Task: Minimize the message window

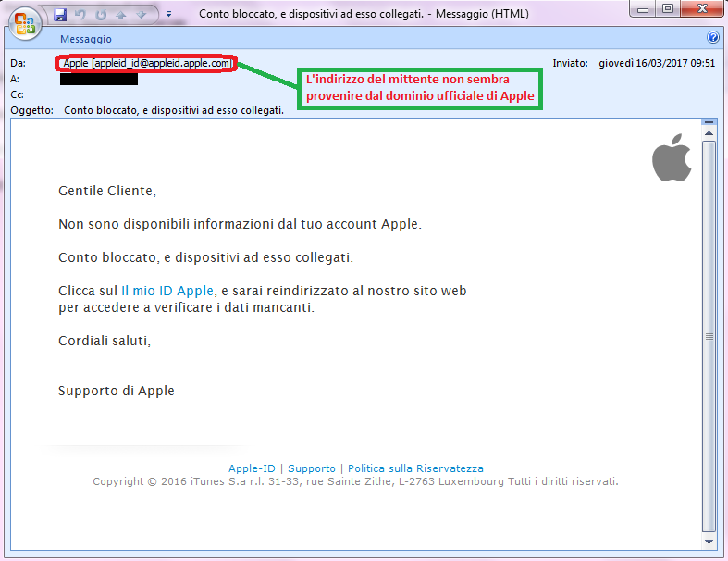Action: (643, 9)
